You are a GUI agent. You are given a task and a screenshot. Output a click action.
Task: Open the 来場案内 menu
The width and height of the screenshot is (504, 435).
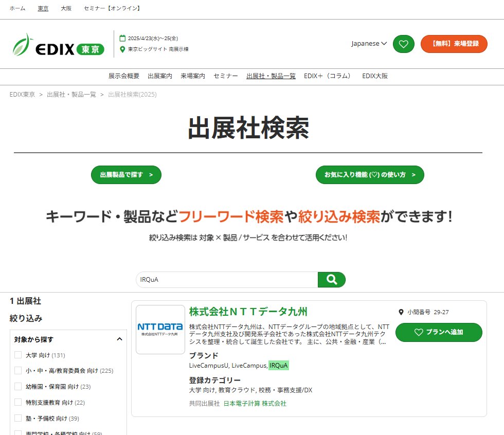point(193,76)
